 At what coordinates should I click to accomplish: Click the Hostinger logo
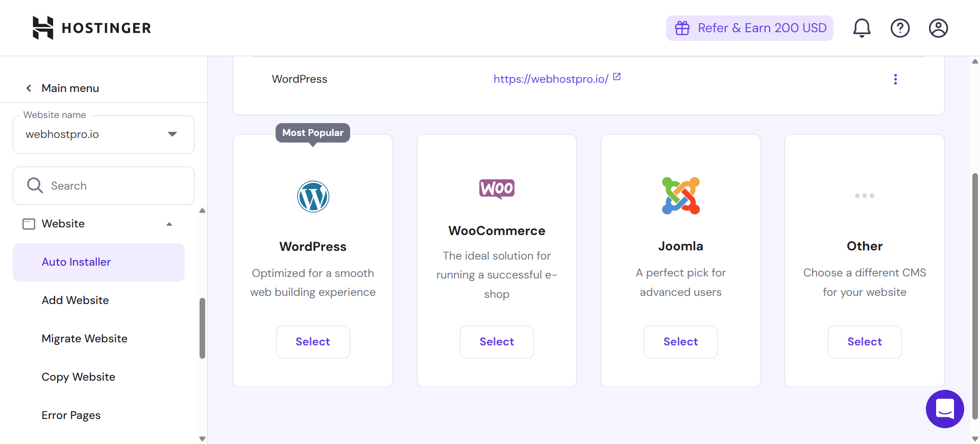click(x=92, y=28)
